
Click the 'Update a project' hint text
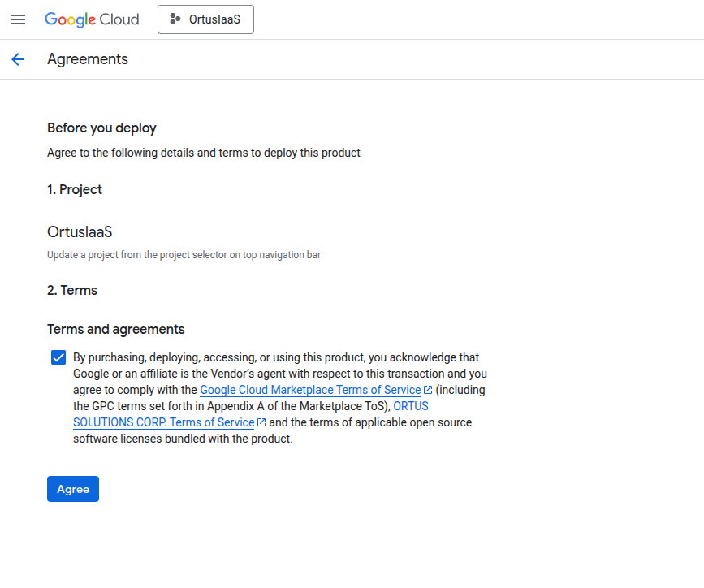click(184, 255)
